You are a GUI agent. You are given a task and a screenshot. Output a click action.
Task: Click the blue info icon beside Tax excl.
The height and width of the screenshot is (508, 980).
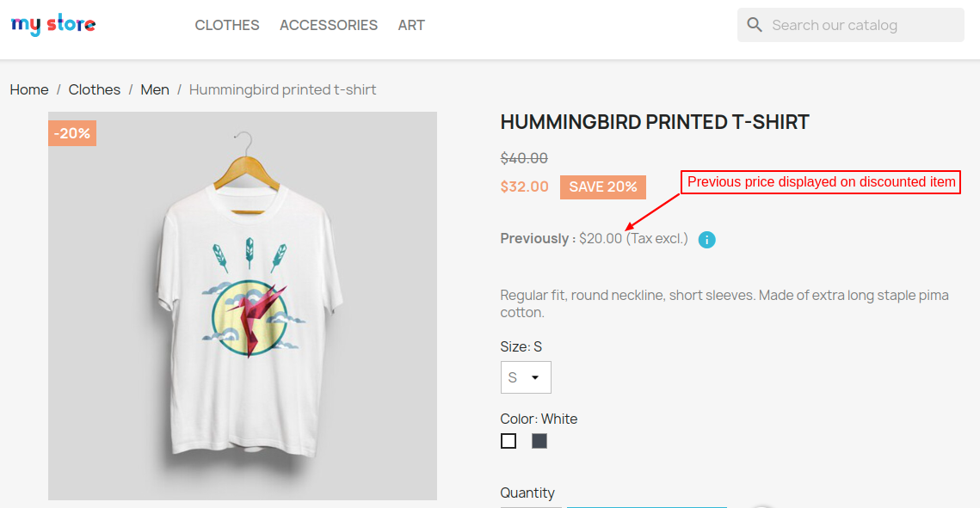pos(707,240)
